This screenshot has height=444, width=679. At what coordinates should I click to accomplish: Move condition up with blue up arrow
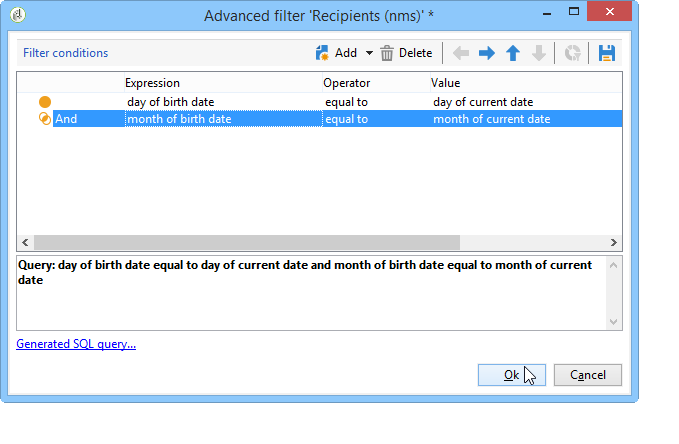coord(513,53)
